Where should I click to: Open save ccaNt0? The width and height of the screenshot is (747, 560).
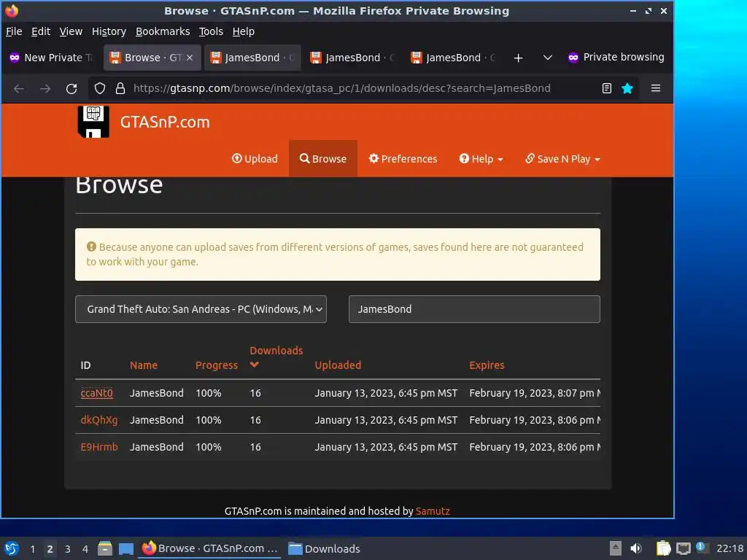tap(97, 393)
